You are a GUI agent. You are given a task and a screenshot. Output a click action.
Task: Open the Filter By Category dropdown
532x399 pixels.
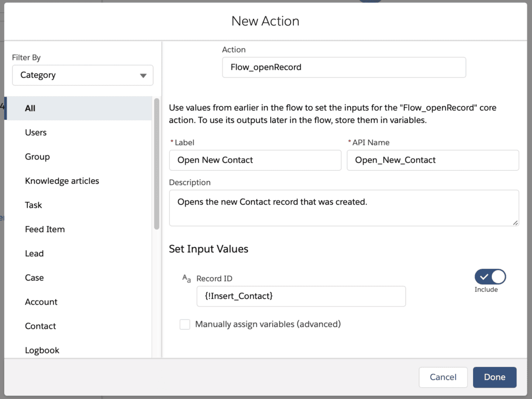(x=83, y=75)
